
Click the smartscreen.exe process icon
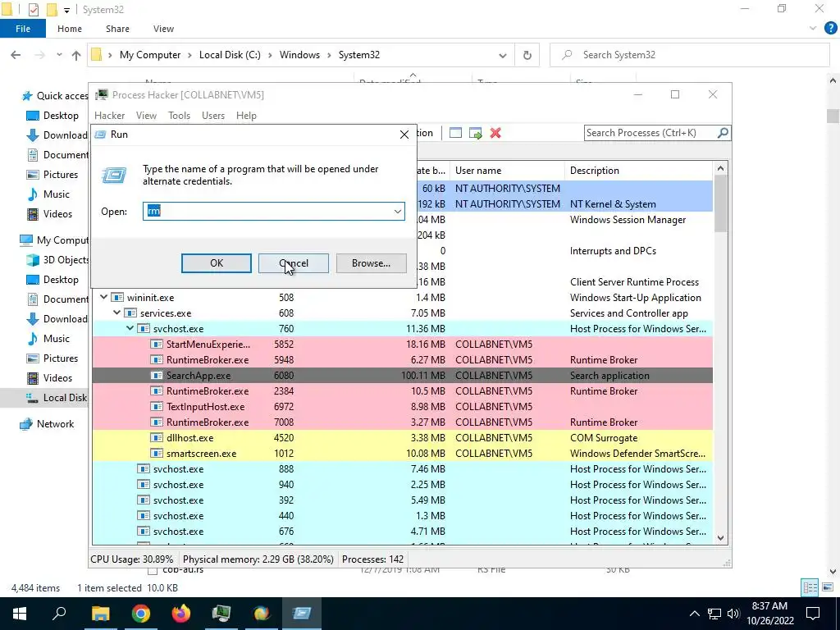(x=157, y=453)
